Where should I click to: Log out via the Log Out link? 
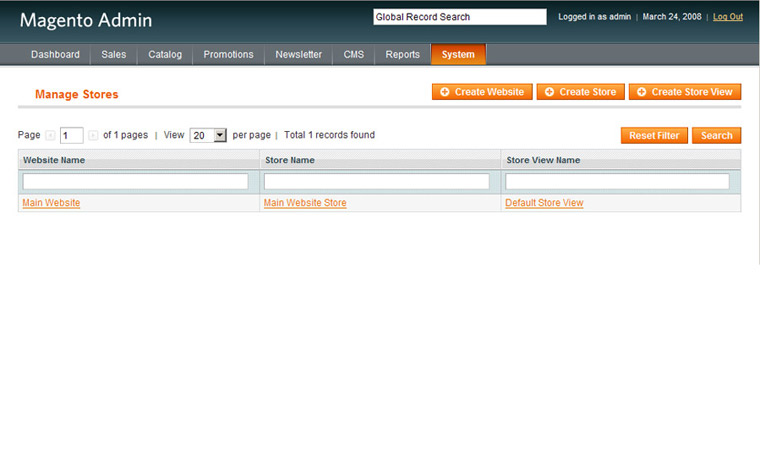[728, 16]
